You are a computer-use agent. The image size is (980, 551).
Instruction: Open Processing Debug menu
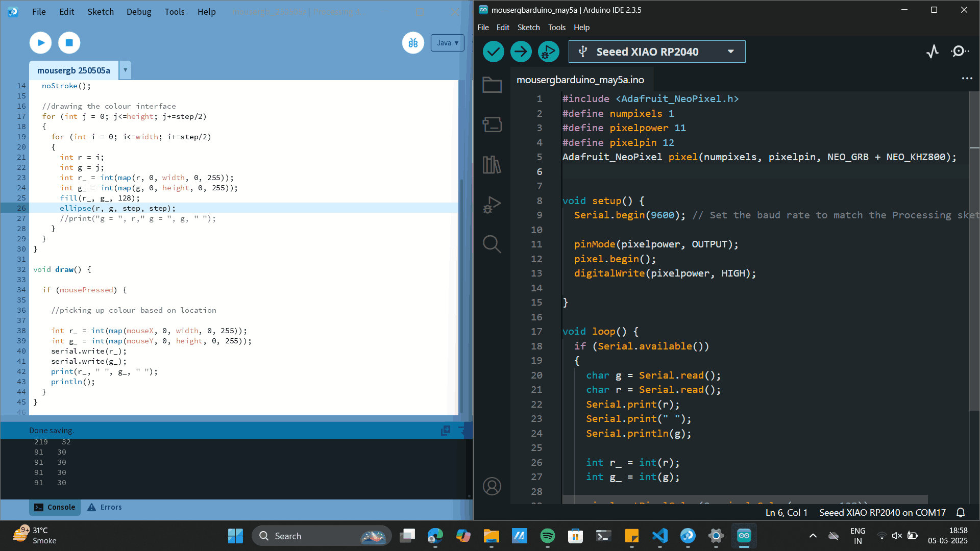click(x=139, y=12)
